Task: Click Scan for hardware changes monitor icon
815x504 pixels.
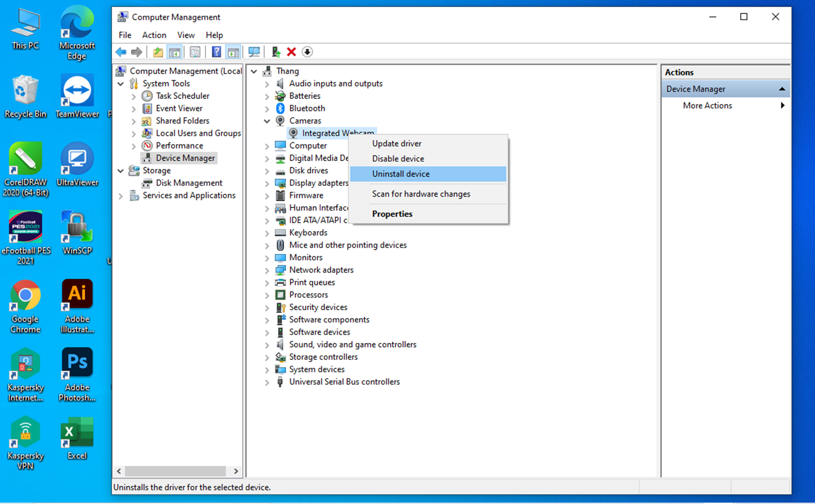Action: tap(254, 52)
